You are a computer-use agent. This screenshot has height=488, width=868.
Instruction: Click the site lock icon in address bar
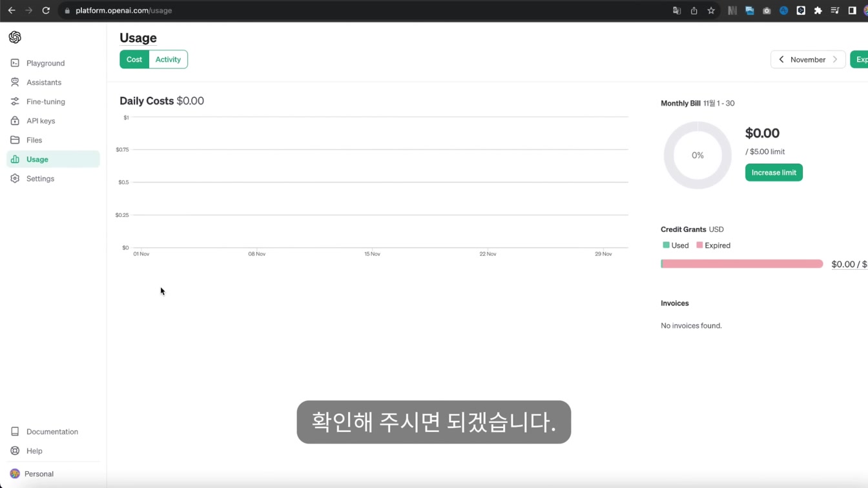(x=67, y=11)
